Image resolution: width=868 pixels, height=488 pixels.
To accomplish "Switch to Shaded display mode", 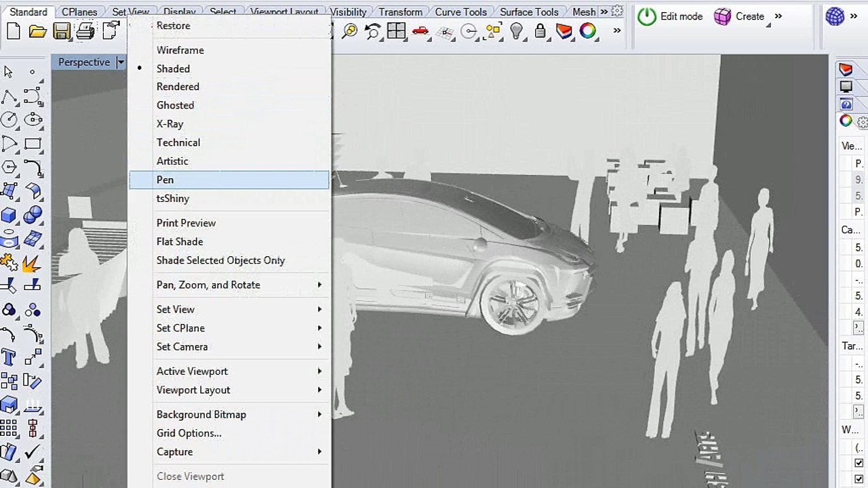I will coord(173,68).
